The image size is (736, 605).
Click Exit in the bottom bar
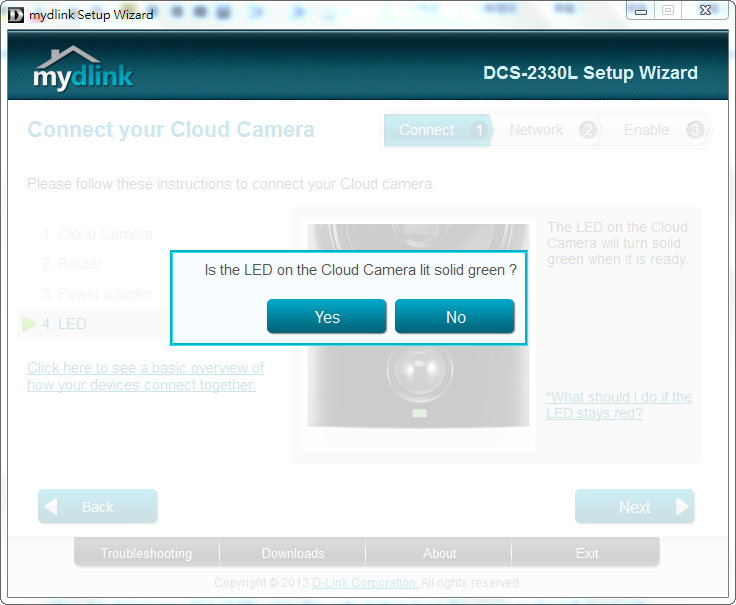click(x=587, y=553)
